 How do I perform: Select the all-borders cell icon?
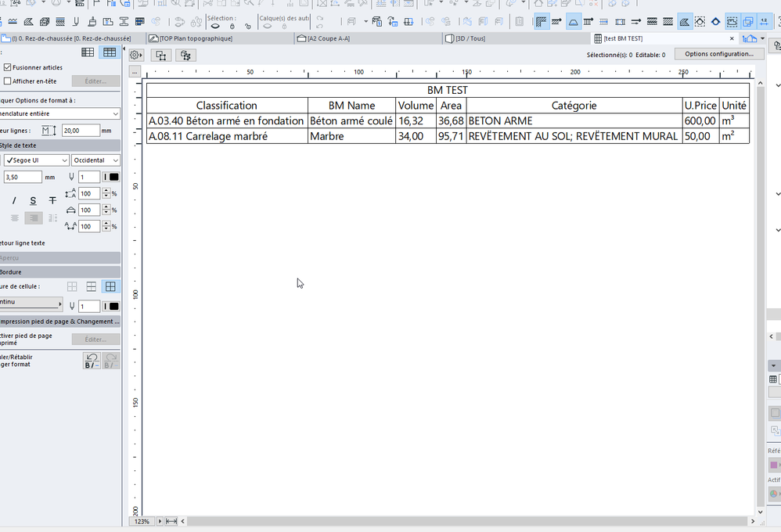110,286
